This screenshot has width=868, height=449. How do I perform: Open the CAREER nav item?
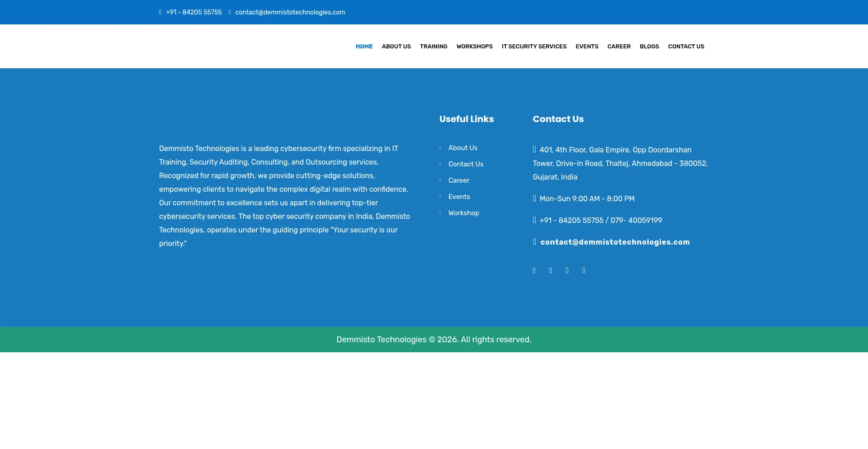(619, 47)
